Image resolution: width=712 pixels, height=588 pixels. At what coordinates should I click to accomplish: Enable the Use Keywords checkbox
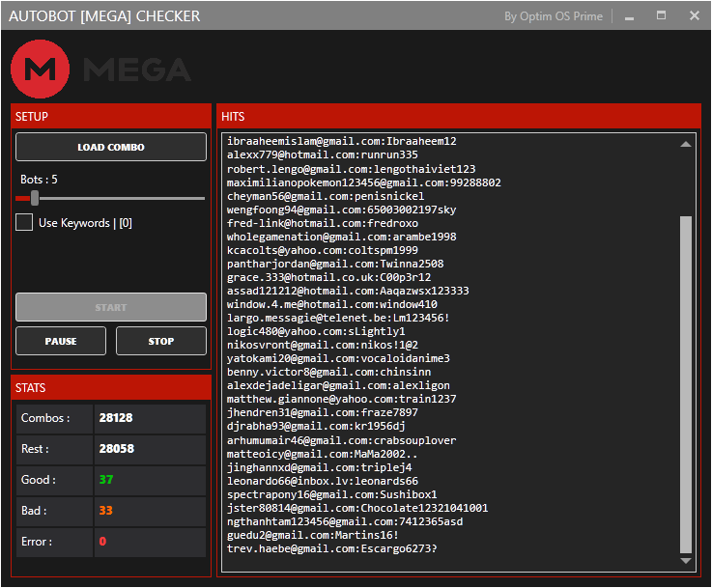tap(24, 222)
